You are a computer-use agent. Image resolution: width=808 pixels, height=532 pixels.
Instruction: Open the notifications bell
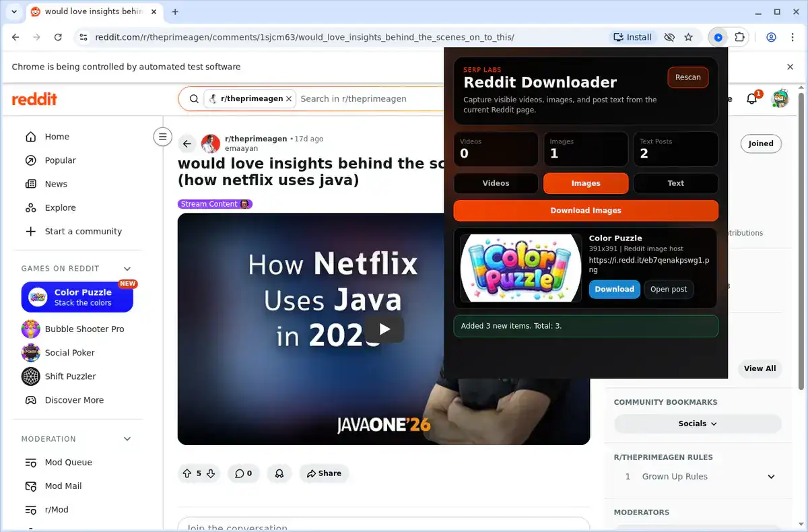coord(752,99)
